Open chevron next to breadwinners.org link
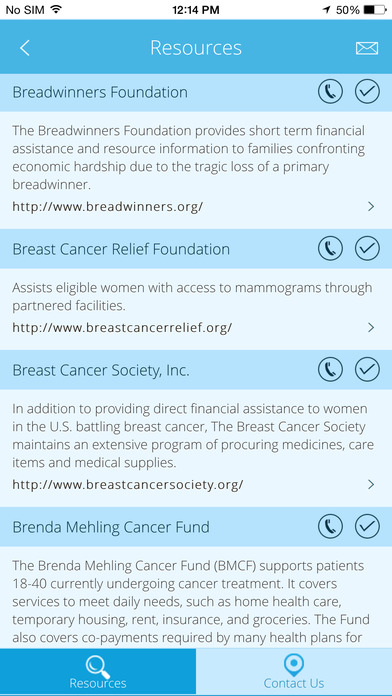The height and width of the screenshot is (696, 392). click(371, 206)
